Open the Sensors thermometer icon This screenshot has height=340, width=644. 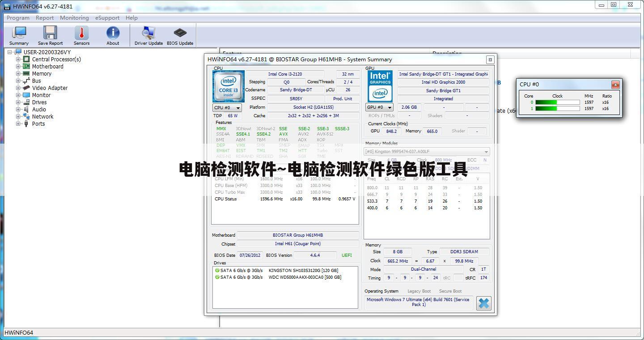pos(81,33)
